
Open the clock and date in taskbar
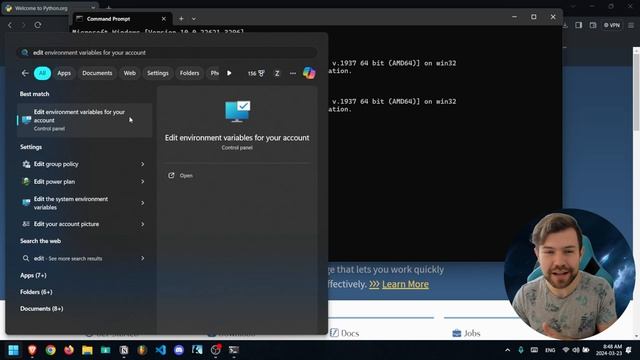click(x=609, y=350)
